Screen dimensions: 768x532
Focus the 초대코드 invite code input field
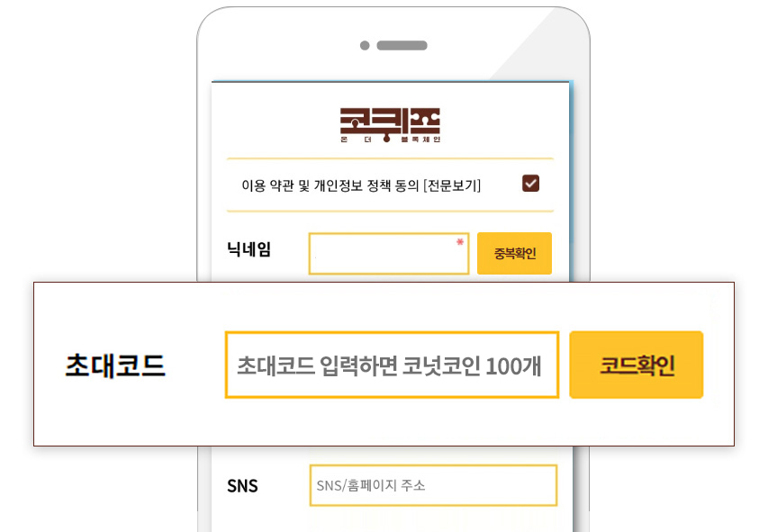coord(392,365)
